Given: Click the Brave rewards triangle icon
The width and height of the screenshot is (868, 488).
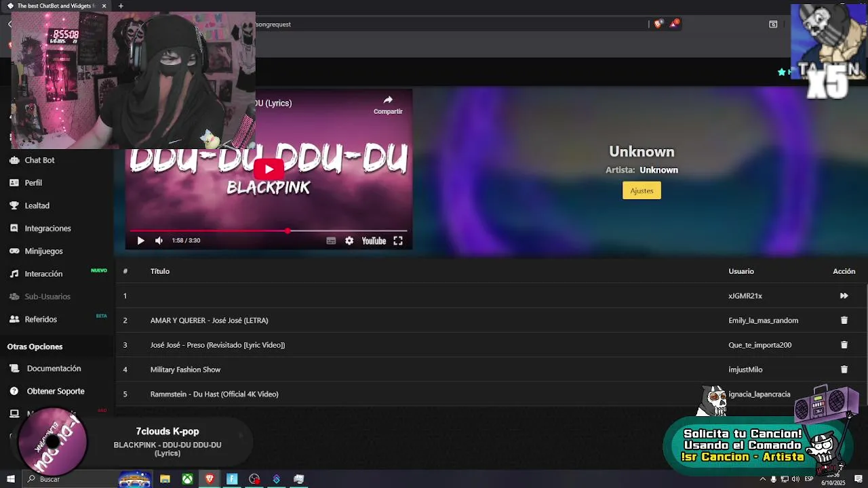Looking at the screenshot, I should [674, 24].
